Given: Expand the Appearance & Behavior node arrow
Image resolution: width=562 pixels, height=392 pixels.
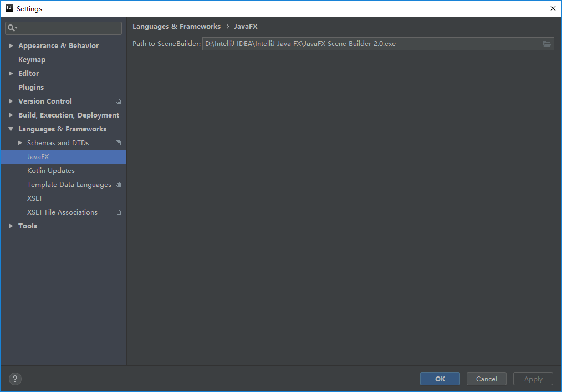Looking at the screenshot, I should point(11,46).
